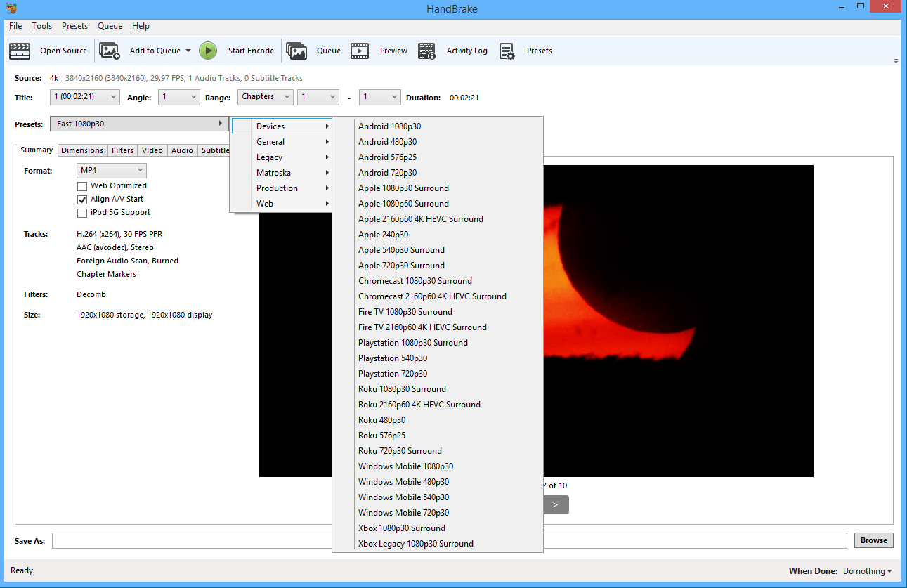The height and width of the screenshot is (588, 907).
Task: Open the Tools menu
Action: [x=41, y=26]
